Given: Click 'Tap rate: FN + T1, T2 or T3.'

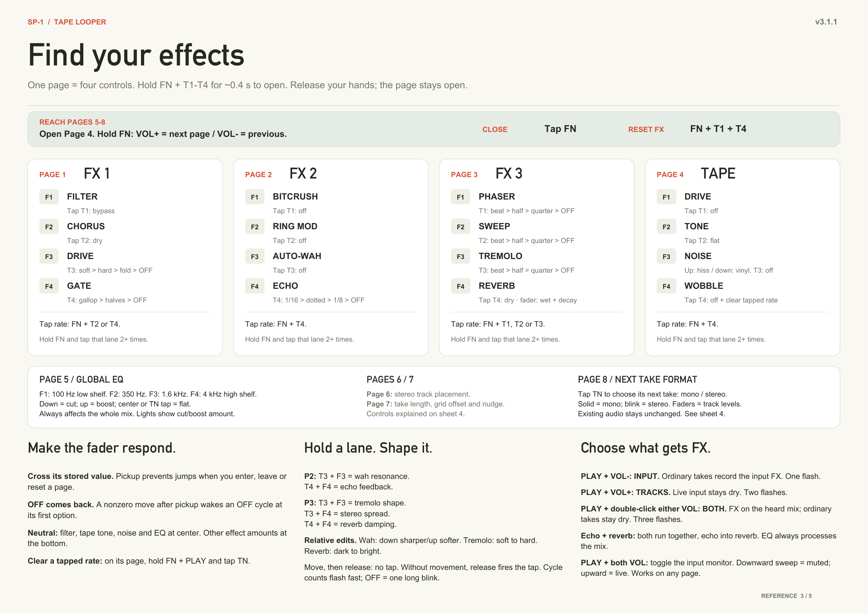Looking at the screenshot, I should pyautogui.click(x=498, y=324).
